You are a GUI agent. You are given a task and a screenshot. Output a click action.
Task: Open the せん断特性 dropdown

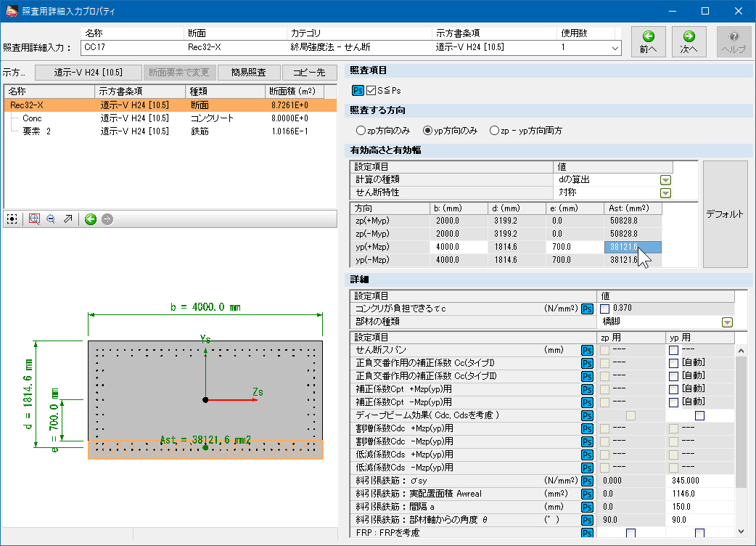coord(665,193)
